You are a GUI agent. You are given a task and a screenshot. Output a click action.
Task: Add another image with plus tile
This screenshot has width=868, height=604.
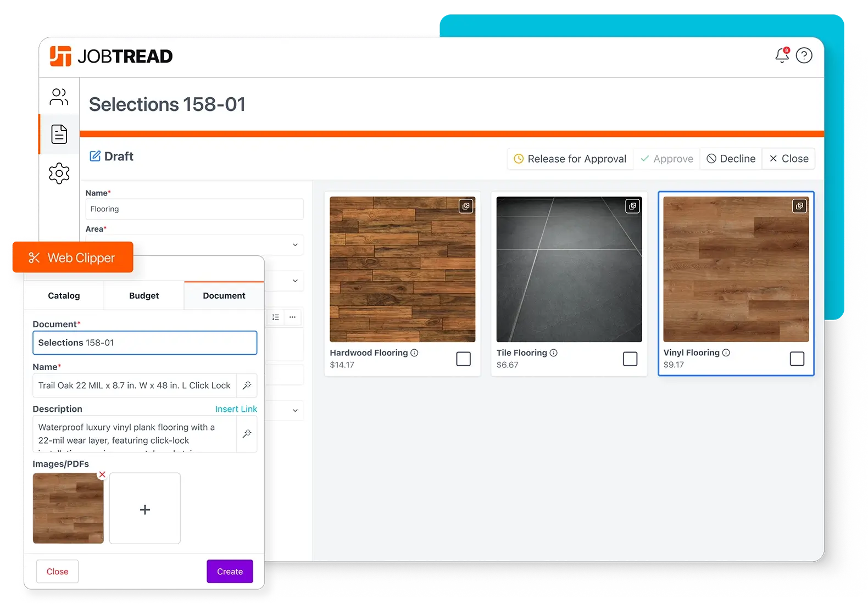pyautogui.click(x=145, y=509)
